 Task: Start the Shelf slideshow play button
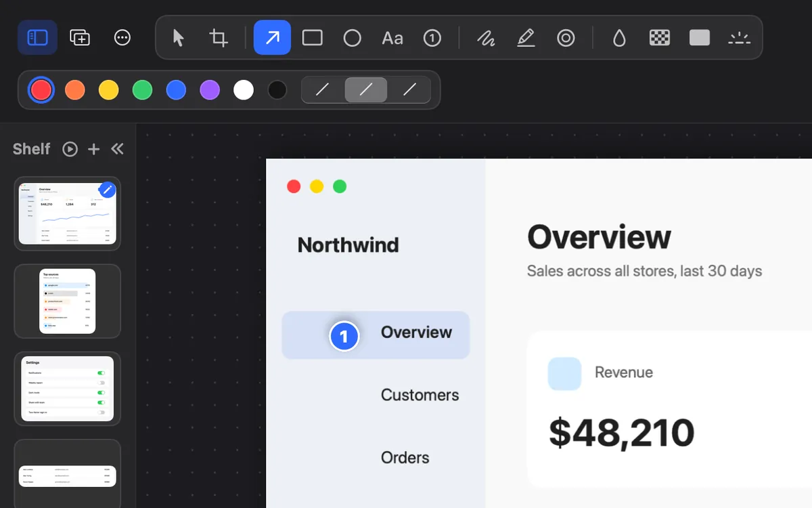pyautogui.click(x=70, y=149)
